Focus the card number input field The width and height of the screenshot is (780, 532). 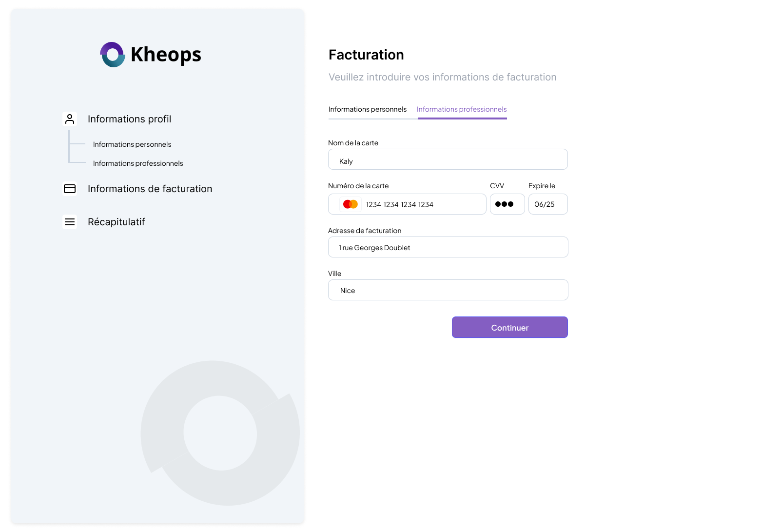point(422,204)
